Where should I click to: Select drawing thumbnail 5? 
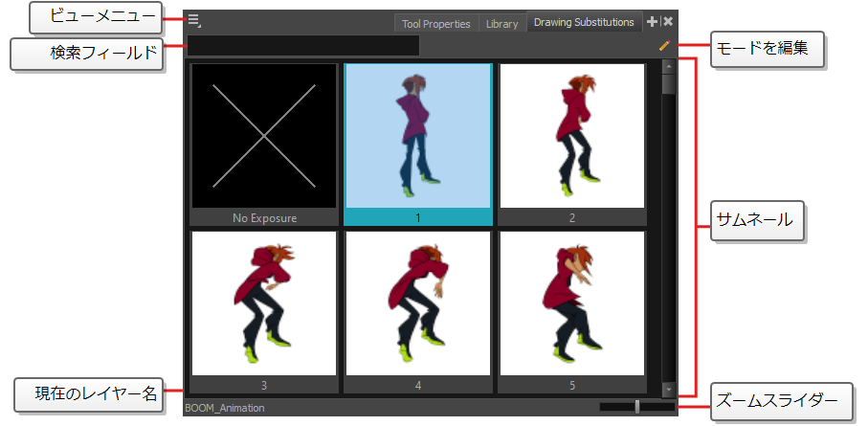pos(572,311)
